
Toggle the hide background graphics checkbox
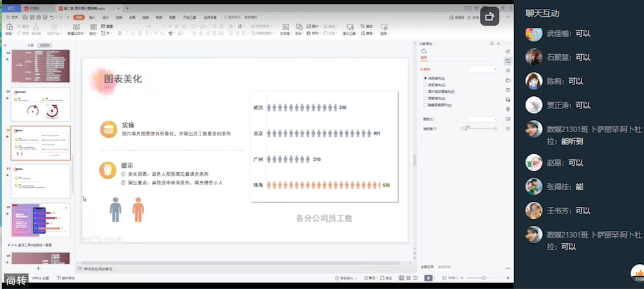[x=425, y=105]
